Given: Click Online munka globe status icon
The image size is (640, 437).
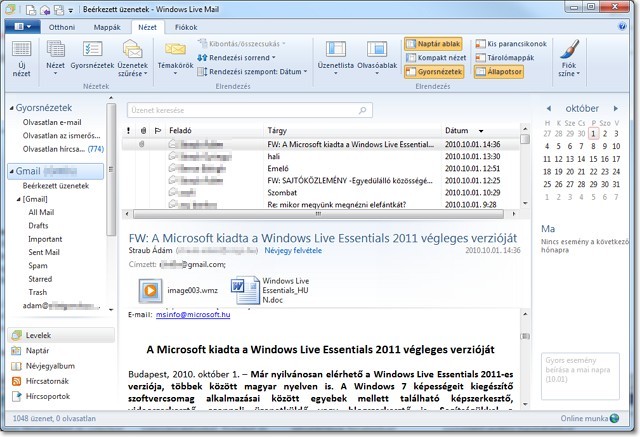Looking at the screenshot, I should [x=614, y=418].
